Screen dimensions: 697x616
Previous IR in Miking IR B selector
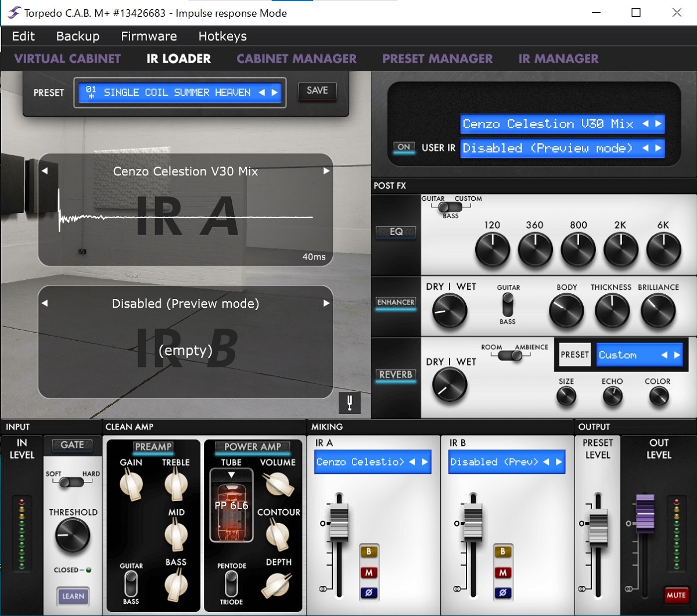click(546, 462)
